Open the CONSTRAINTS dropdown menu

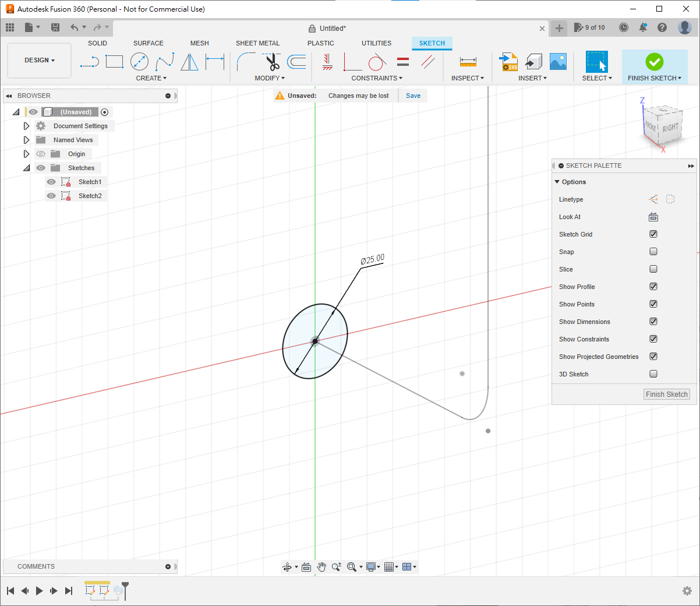pyautogui.click(x=377, y=78)
